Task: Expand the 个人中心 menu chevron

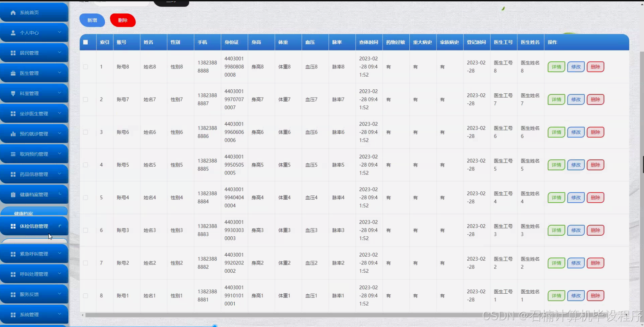Action: (60, 32)
